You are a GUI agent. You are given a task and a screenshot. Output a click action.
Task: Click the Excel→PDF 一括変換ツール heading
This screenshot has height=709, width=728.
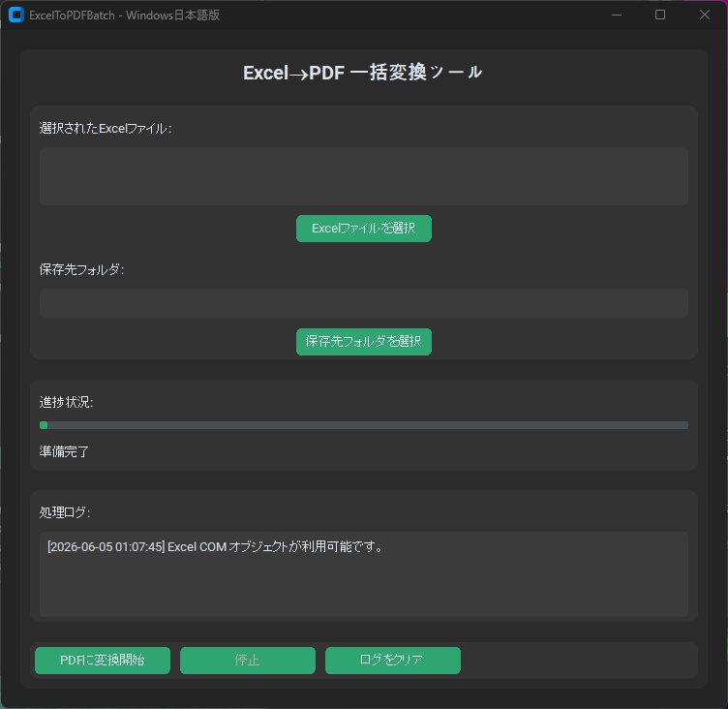pos(363,73)
